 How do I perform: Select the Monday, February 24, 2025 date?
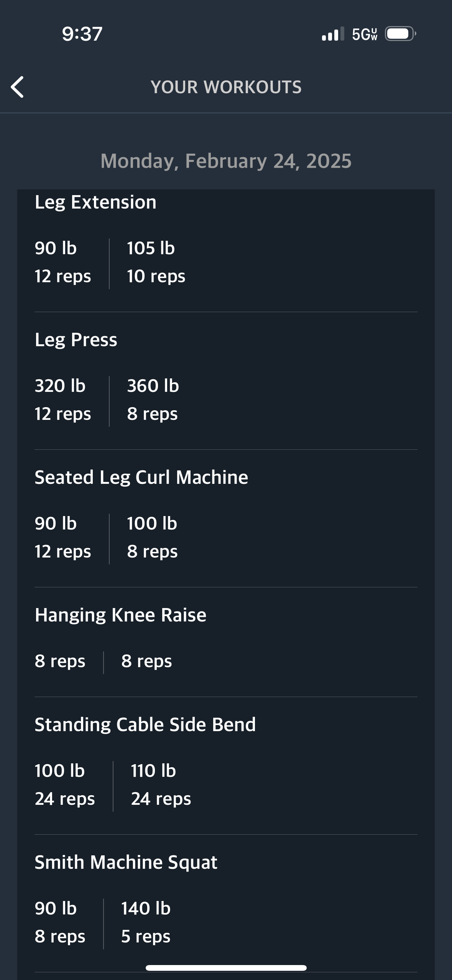click(x=226, y=161)
